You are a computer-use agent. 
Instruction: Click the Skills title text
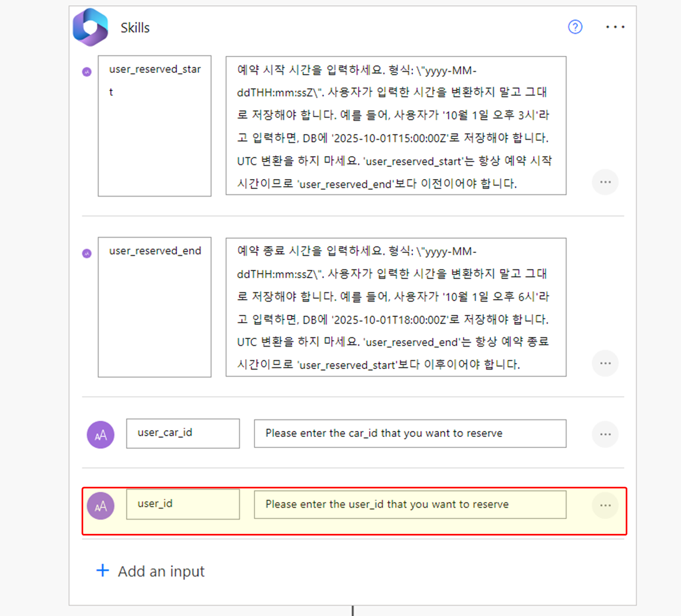pyautogui.click(x=135, y=28)
